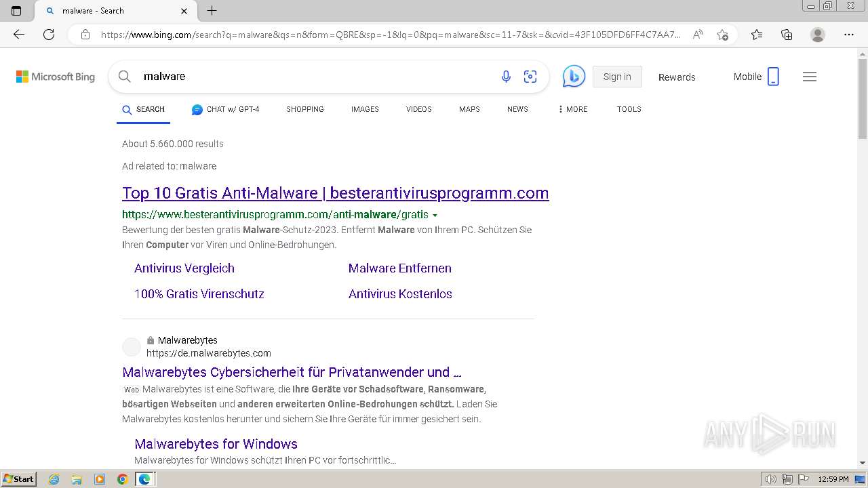Click the magnifier search icon in Bing box
Screen dimensions: 868x488
click(x=125, y=77)
